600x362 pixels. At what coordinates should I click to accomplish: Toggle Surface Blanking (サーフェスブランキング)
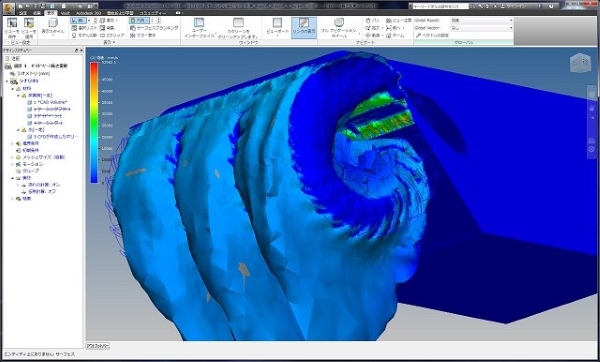[x=154, y=28]
